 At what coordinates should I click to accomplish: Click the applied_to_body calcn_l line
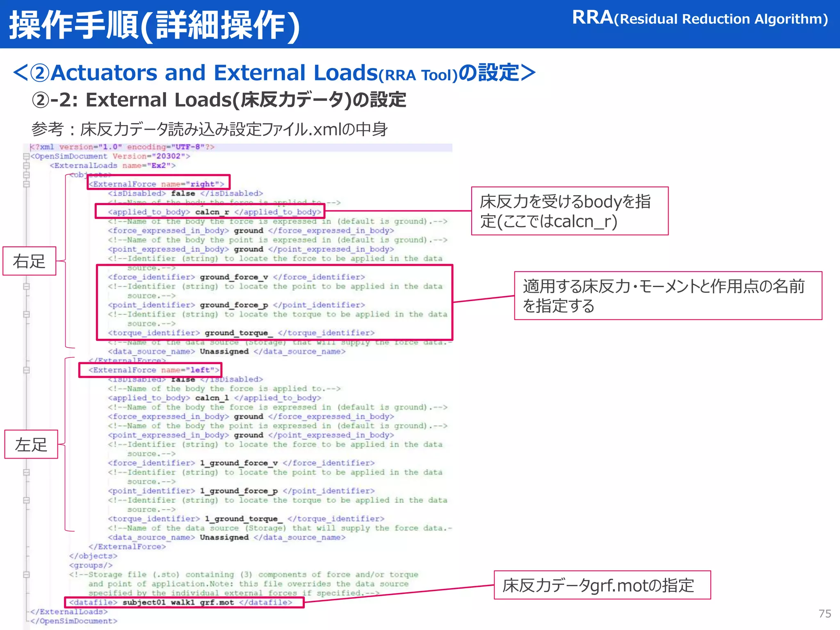pyautogui.click(x=215, y=398)
